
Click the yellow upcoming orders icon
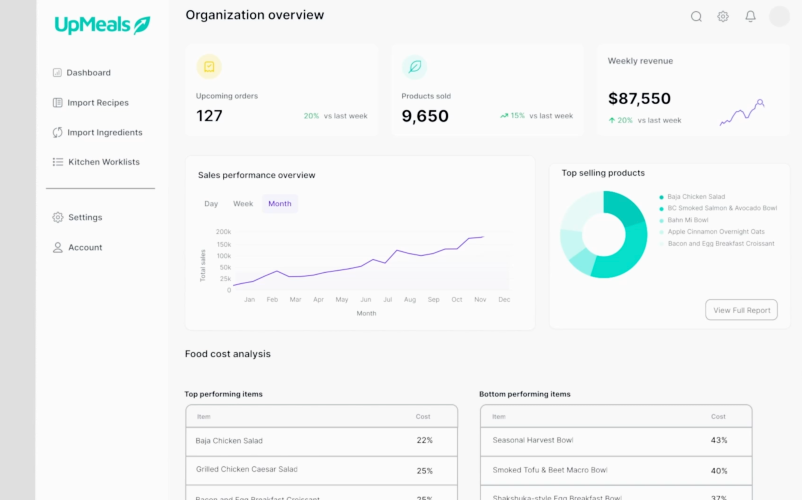209,66
